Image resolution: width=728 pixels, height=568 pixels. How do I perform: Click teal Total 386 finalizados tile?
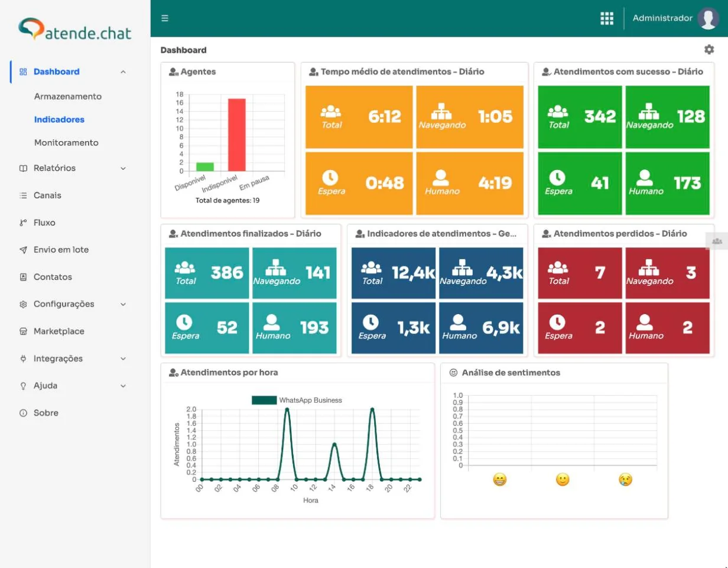pos(207,273)
